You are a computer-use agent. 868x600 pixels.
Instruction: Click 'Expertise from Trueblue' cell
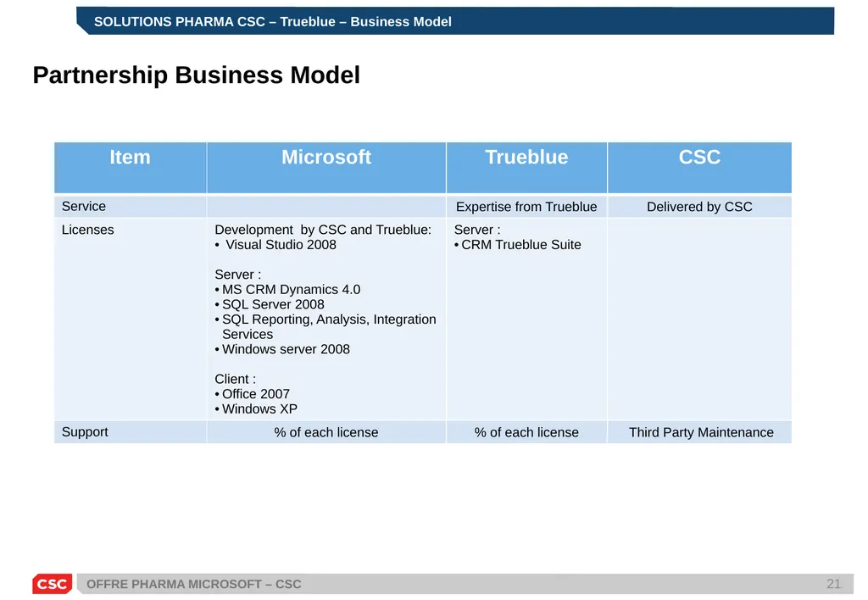pyautogui.click(x=526, y=207)
